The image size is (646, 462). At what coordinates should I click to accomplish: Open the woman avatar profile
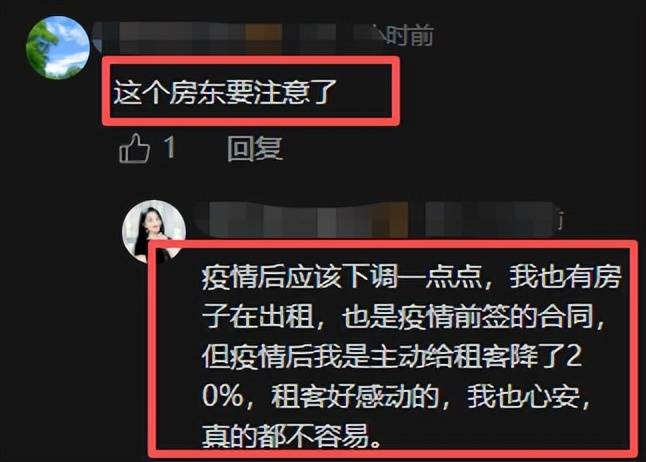point(154,231)
